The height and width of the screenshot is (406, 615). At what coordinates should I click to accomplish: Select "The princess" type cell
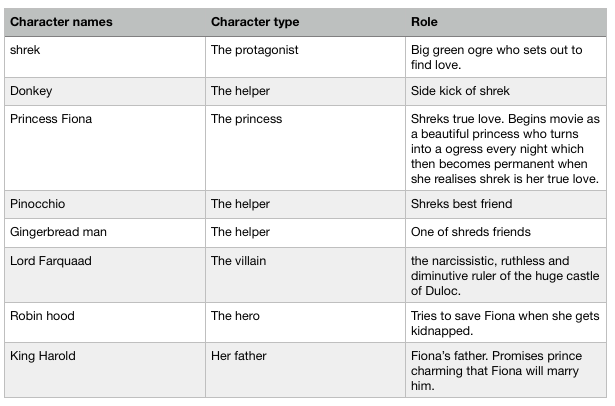coord(246,119)
